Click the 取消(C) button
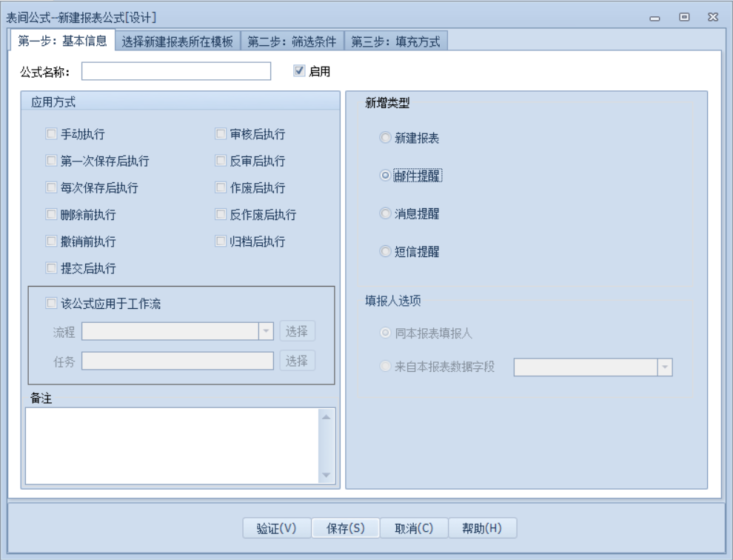 [x=413, y=528]
